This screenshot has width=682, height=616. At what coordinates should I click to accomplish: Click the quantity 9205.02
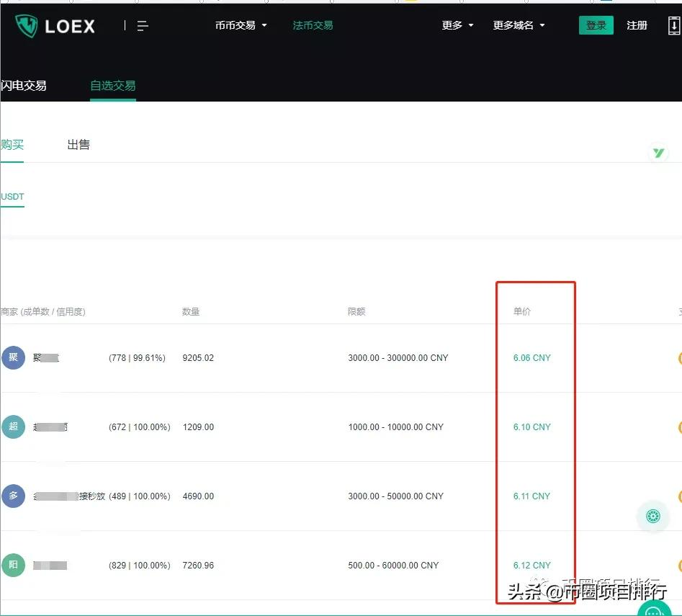point(198,357)
